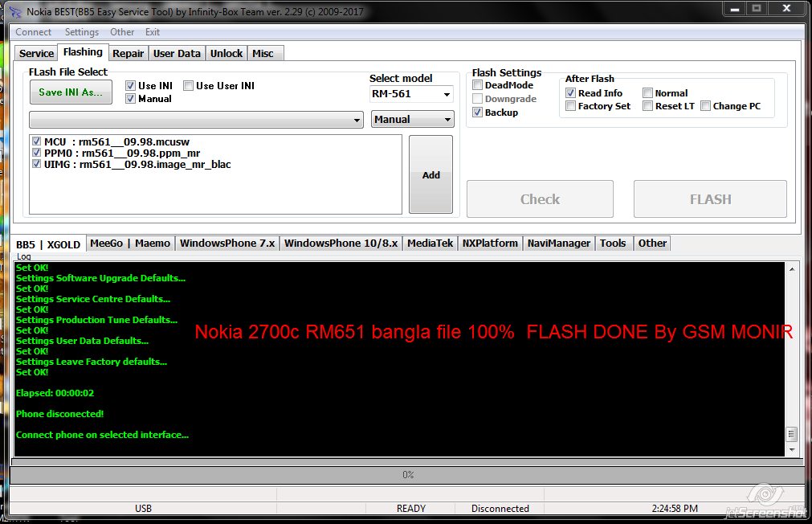Screen dimensions: 812x524
Task: Open the Settings menu
Action: click(x=82, y=32)
